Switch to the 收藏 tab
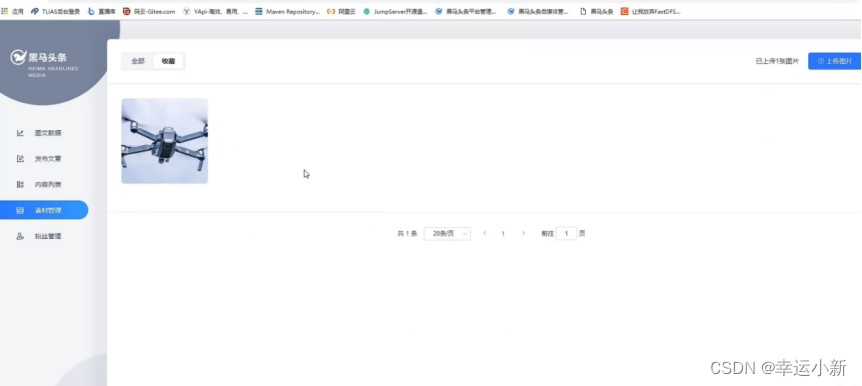 point(168,61)
